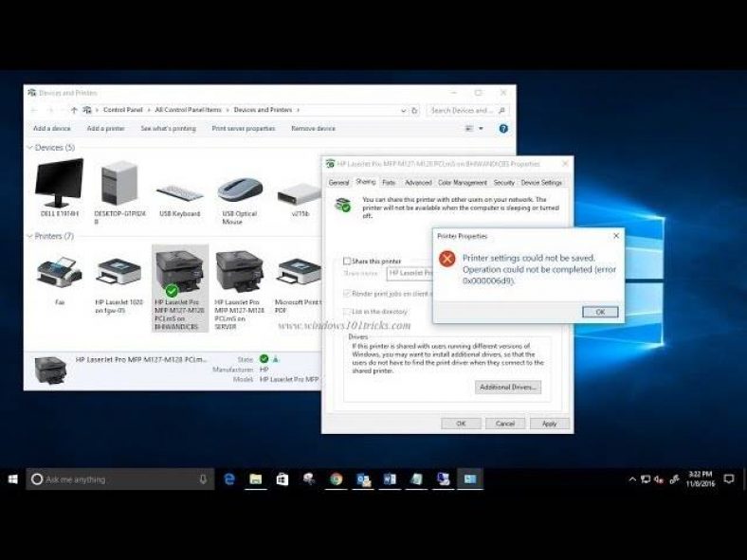747x560 pixels.
Task: Click the volume icon in system tray
Action: pos(659,479)
